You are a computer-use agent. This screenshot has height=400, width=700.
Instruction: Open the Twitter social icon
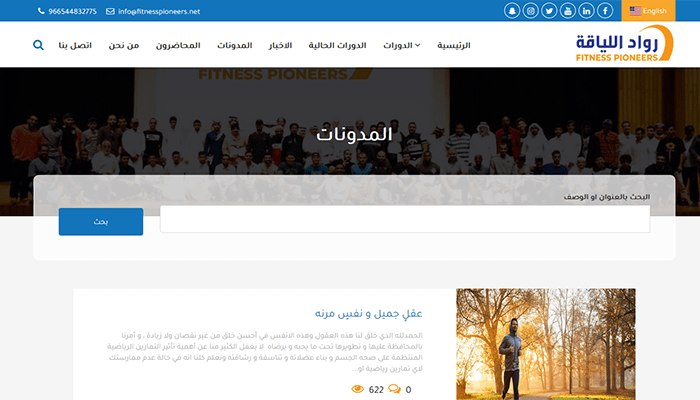tap(549, 11)
